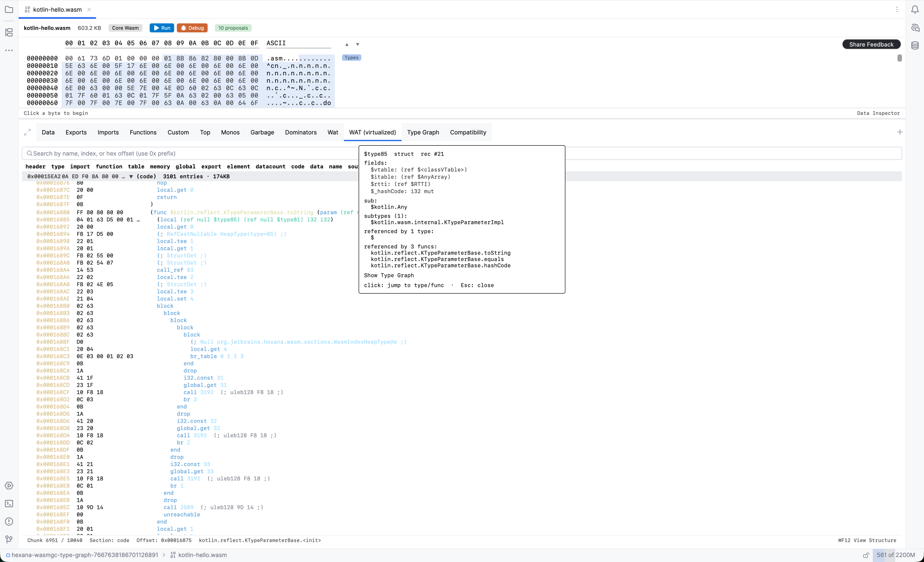Click ⌘F12 View Structure hint

pyautogui.click(x=867, y=540)
